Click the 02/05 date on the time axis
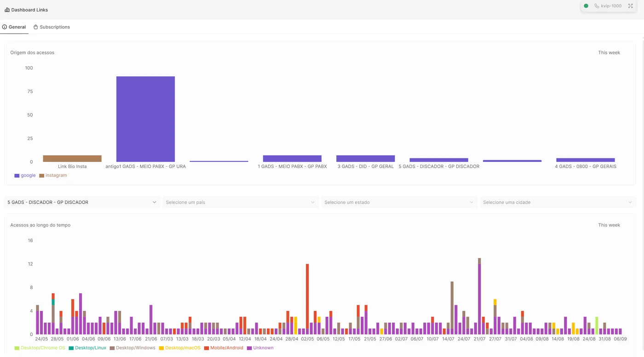This screenshot has width=644, height=357. pyautogui.click(x=307, y=339)
